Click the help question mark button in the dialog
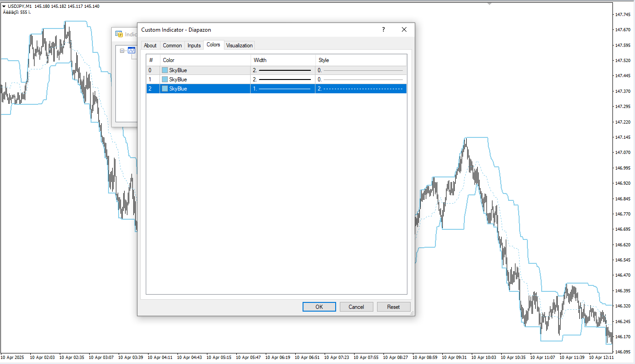This screenshot has height=364, width=635. [383, 29]
